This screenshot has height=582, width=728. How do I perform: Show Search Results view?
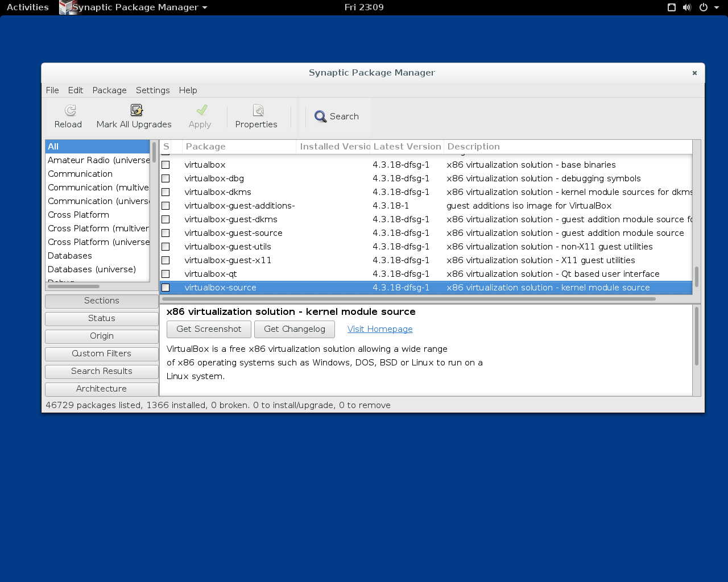pos(102,371)
